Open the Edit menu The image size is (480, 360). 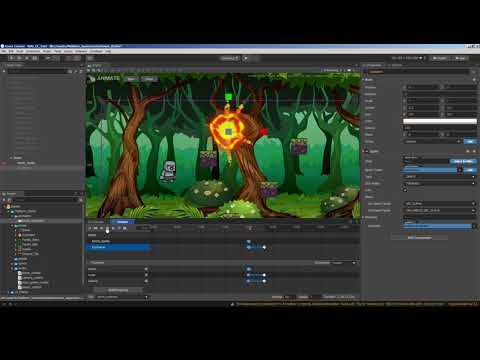coord(11,51)
